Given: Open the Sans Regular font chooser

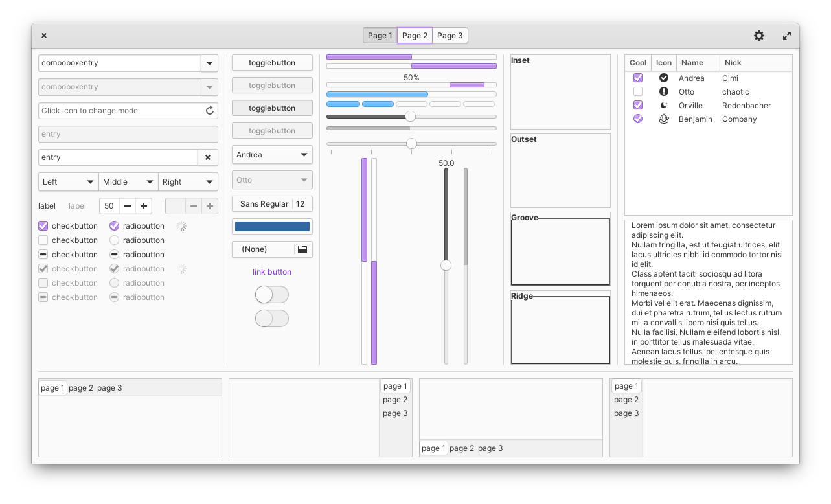Looking at the screenshot, I should (x=272, y=204).
